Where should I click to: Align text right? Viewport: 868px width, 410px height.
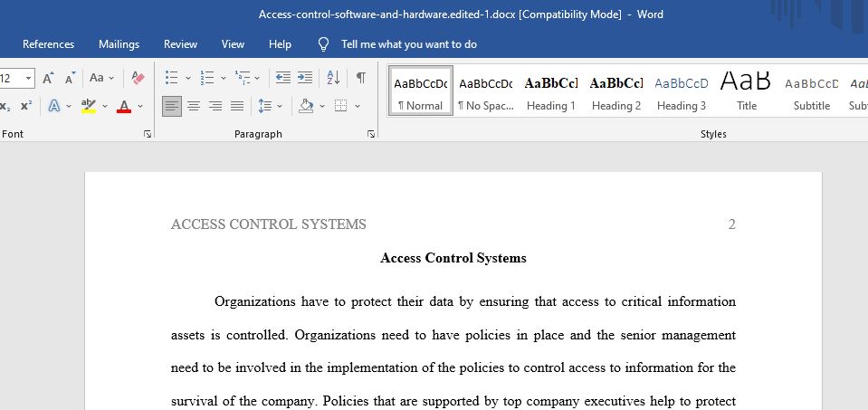[215, 106]
